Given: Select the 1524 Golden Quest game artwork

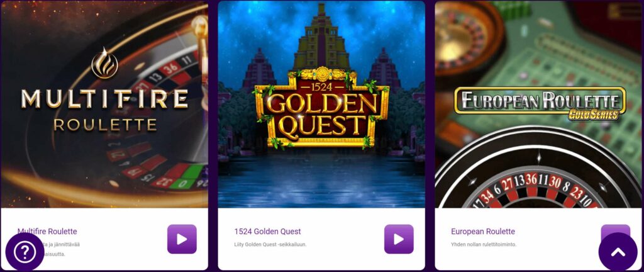Looking at the screenshot, I should 321,105.
